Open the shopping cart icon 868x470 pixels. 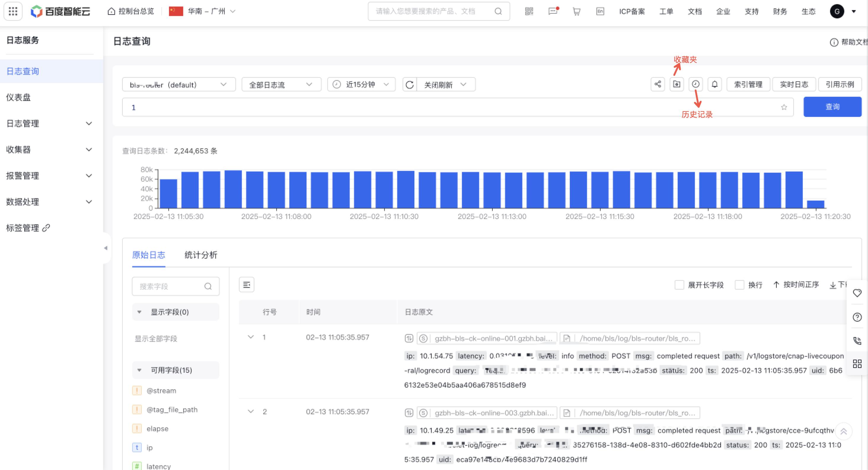(x=577, y=12)
